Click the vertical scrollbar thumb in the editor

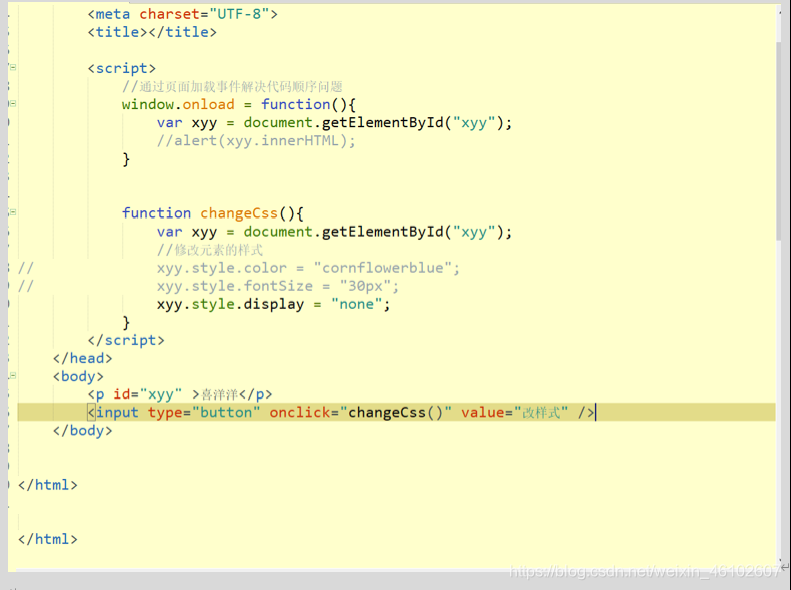[x=779, y=140]
